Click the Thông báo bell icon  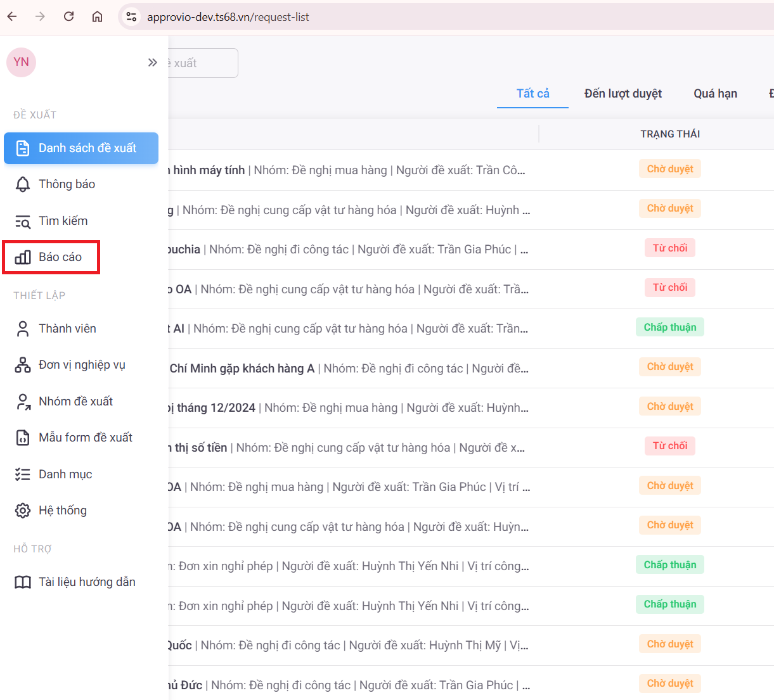click(23, 184)
